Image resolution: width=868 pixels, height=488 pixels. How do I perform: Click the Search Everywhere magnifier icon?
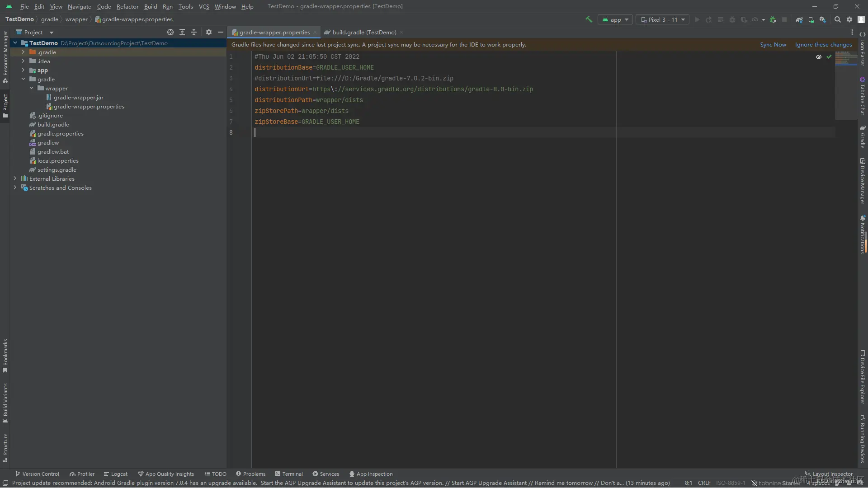pos(838,19)
